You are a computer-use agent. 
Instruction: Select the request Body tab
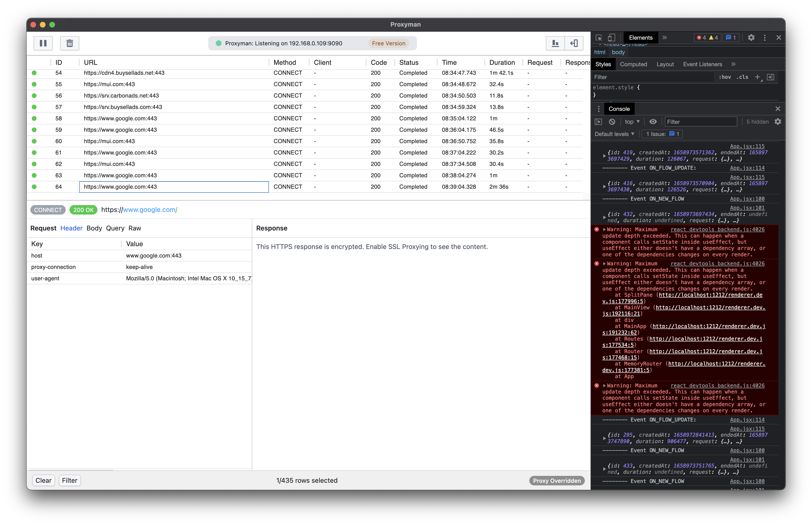94,228
